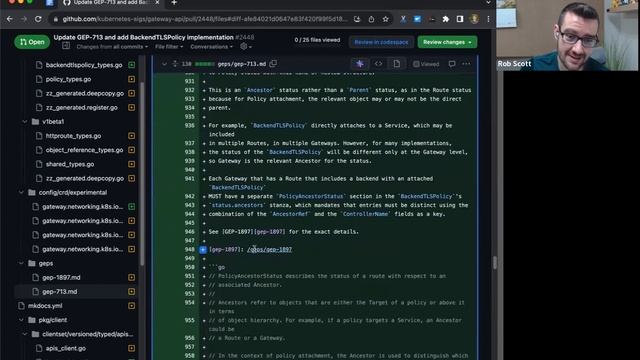This screenshot has width=640, height=360.
Task: Click the line number 946
Action: [x=189, y=231]
